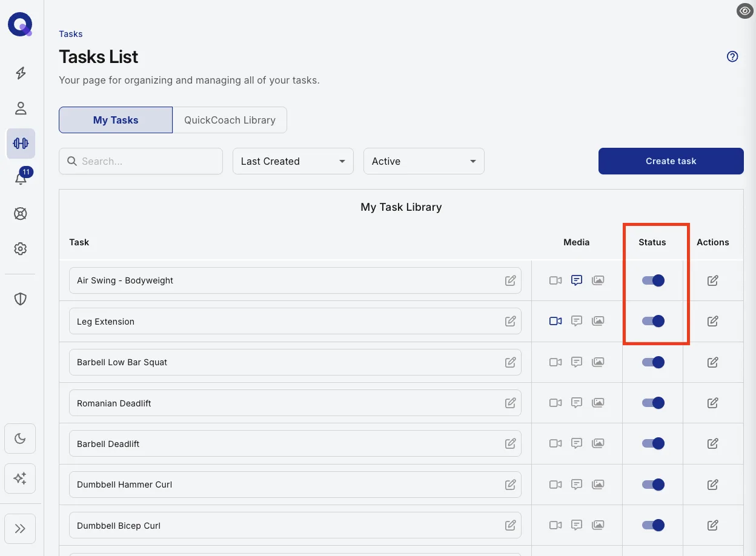
Task: Click the sparkles icon in sidebar
Action: pyautogui.click(x=20, y=478)
